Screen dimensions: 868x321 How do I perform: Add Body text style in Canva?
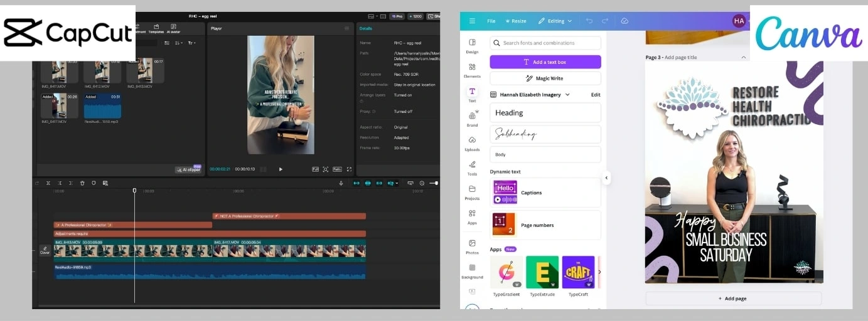coord(545,154)
